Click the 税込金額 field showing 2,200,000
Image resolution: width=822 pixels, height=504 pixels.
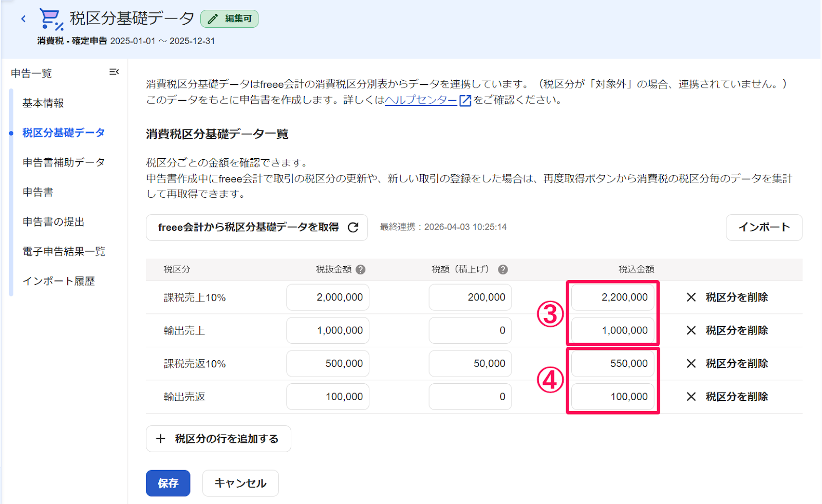pos(613,297)
